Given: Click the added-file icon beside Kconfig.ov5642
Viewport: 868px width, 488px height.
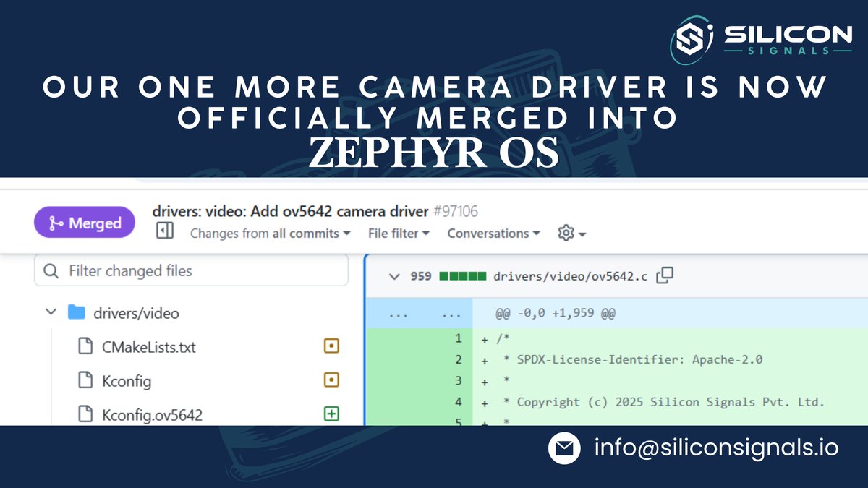Looking at the screenshot, I should [x=331, y=413].
